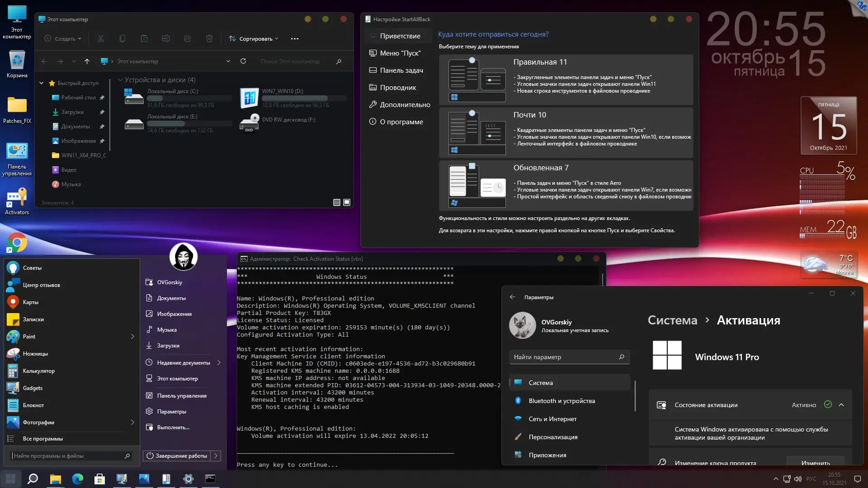Click the "Изменить" product key button
The width and height of the screenshot is (868, 488).
click(815, 463)
